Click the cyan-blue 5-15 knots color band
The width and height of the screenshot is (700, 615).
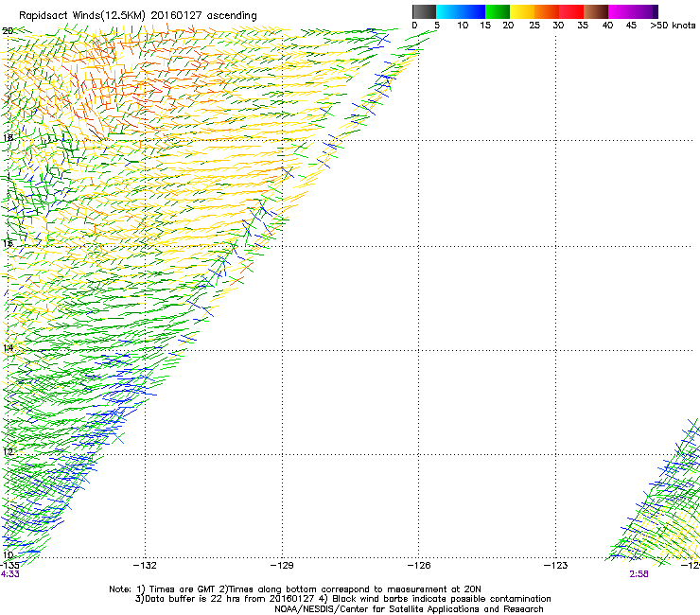pyautogui.click(x=461, y=11)
